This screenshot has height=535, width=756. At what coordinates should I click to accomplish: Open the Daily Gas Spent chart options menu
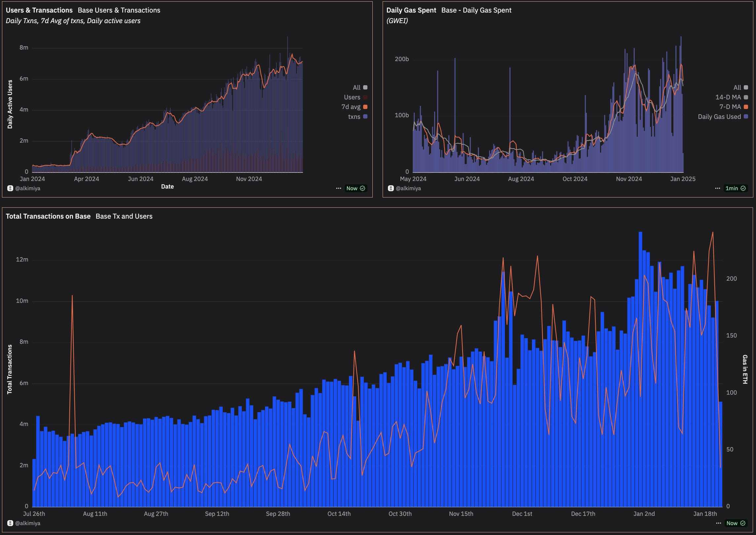click(x=717, y=188)
